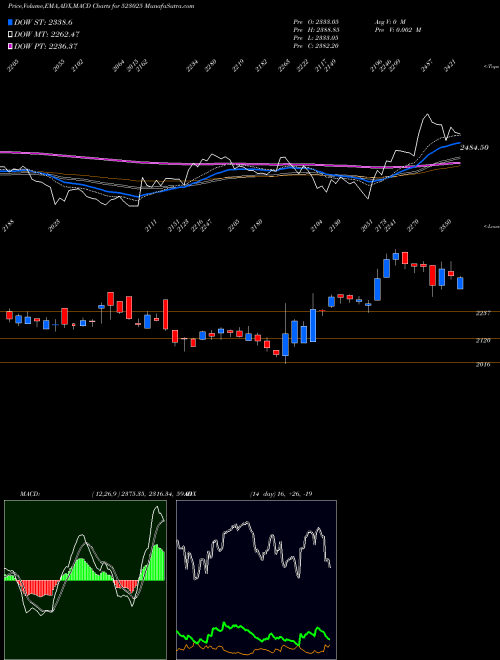
Task: Click the MACD panel heading
Action: (x=30, y=494)
